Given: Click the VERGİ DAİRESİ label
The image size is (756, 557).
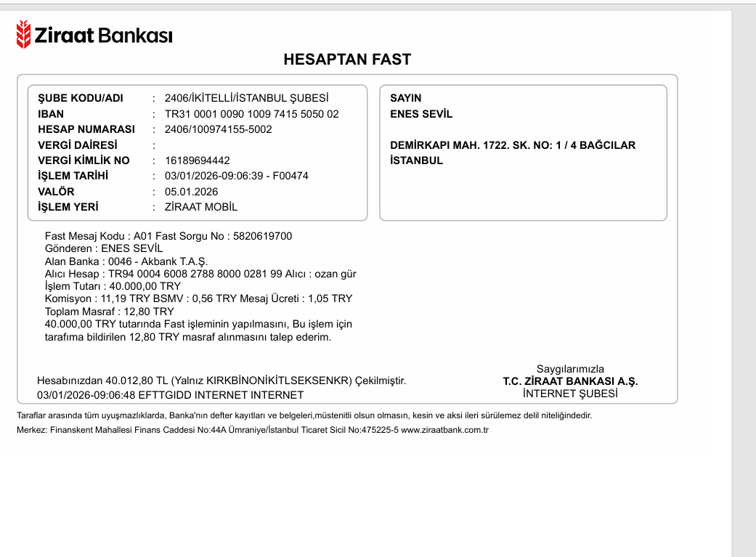Looking at the screenshot, I should [x=78, y=145].
